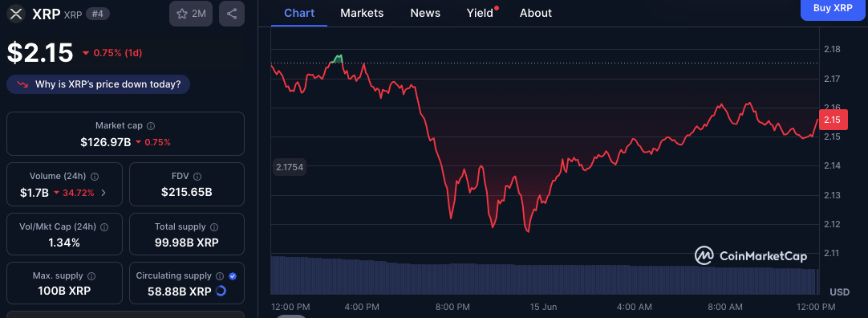The image size is (868, 318).
Task: Click Total supply info icon
Action: [x=214, y=226]
